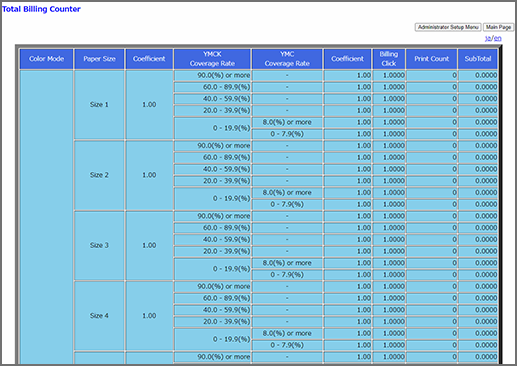Click the 1.00 coefficient beside Size 2

(149, 175)
